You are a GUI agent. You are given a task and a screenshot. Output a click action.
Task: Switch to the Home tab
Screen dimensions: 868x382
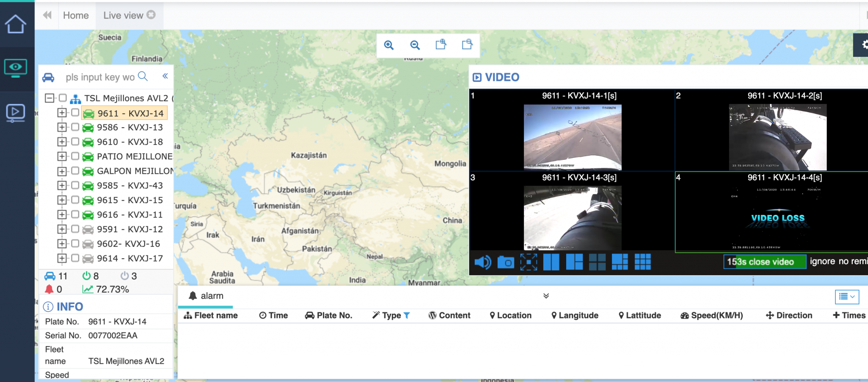click(76, 15)
